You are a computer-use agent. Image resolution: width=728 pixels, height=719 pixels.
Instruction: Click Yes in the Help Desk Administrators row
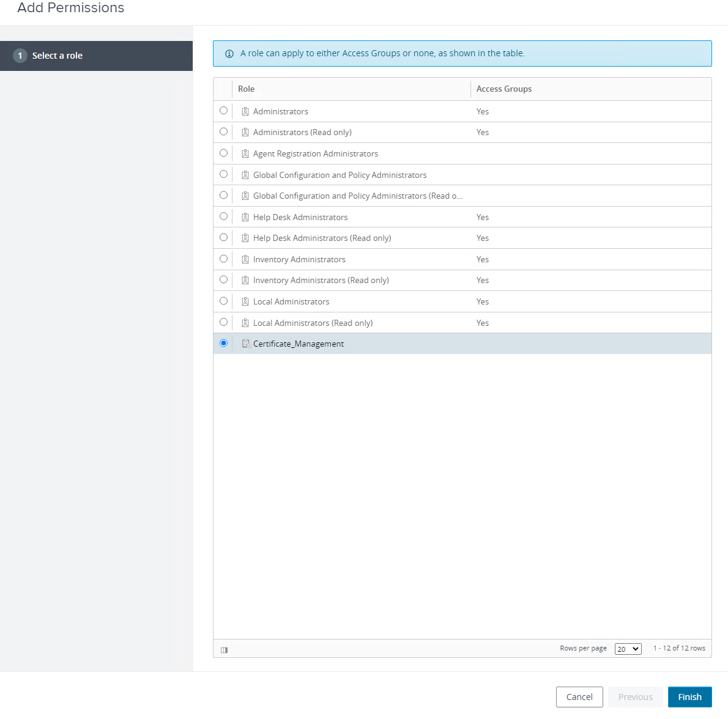coord(483,217)
